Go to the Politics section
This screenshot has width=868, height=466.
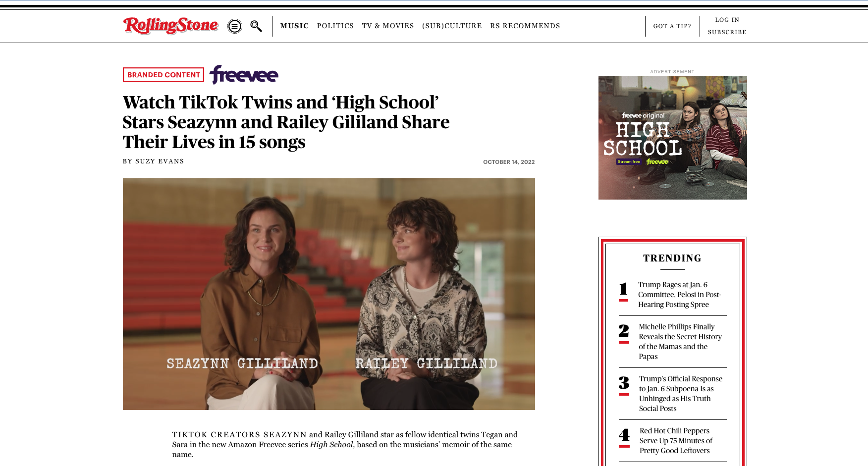(x=335, y=26)
